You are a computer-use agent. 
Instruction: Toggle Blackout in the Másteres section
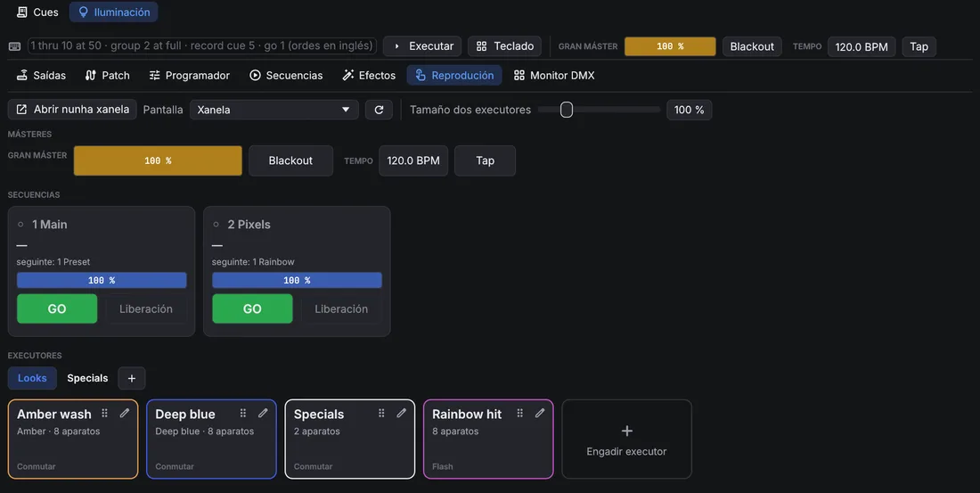(290, 160)
